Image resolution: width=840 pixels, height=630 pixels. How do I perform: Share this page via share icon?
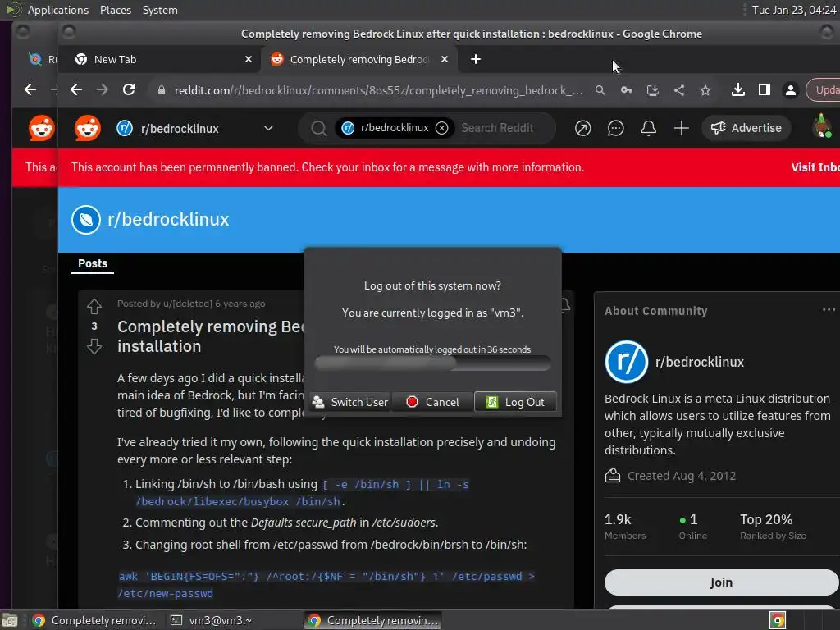point(678,90)
